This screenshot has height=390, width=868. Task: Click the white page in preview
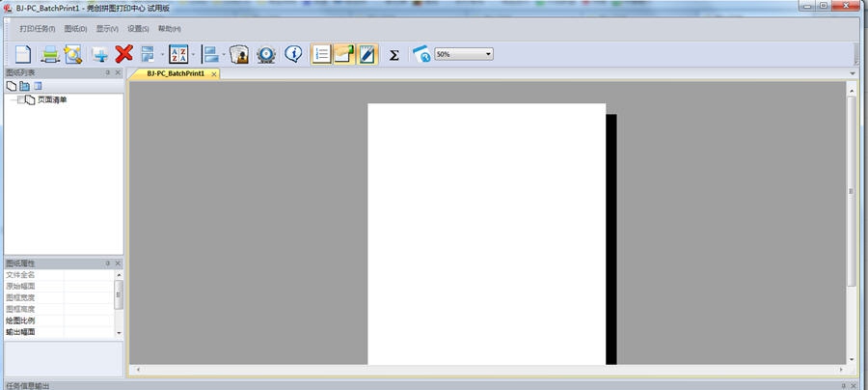487,234
